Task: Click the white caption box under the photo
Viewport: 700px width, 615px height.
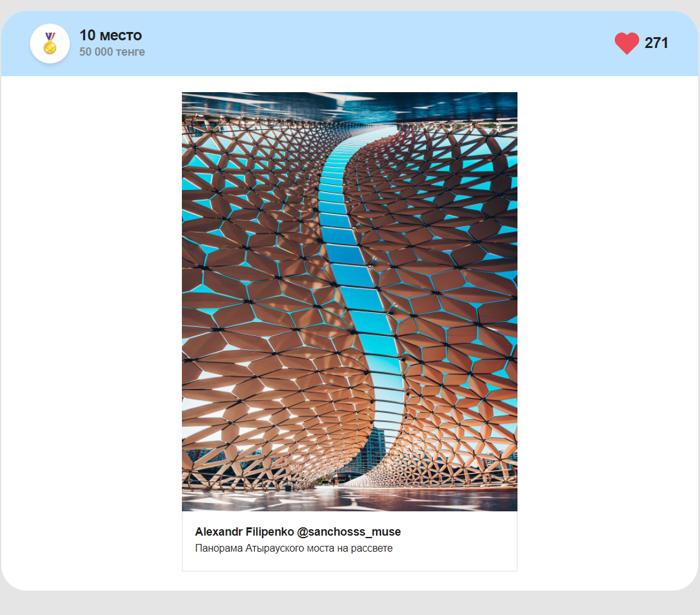Action: pyautogui.click(x=350, y=541)
